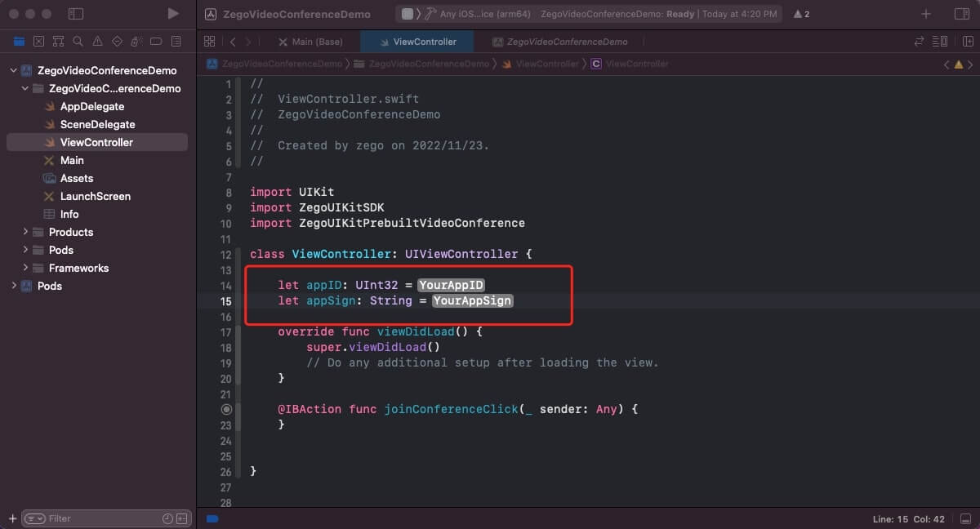Click the blue breakpoint toggle in debug bar
980x529 pixels.
tap(212, 518)
